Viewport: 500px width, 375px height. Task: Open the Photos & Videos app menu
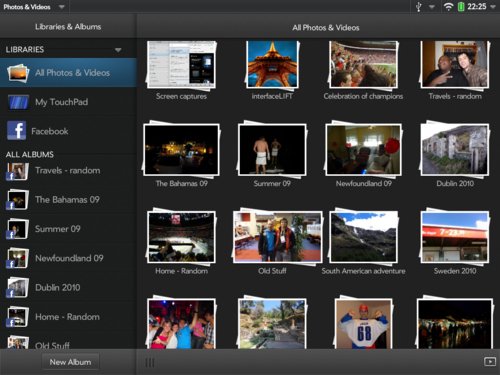(x=33, y=7)
